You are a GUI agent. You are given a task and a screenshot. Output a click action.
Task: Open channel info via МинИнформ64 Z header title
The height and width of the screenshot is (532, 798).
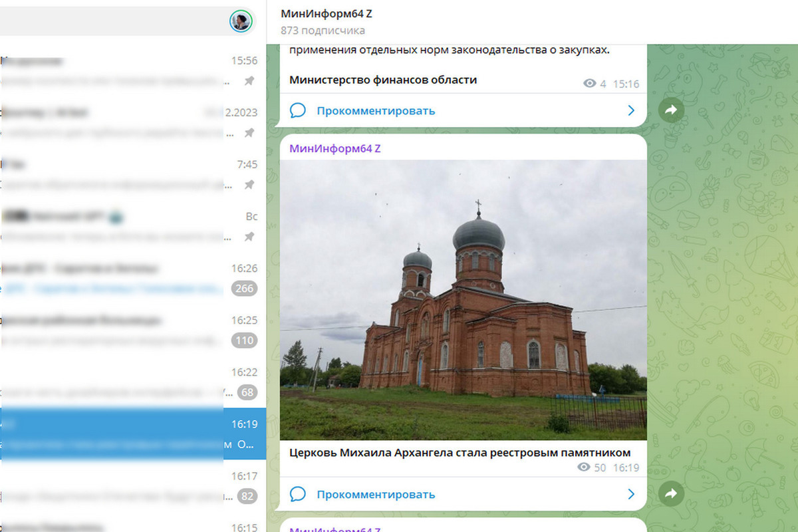click(x=326, y=14)
